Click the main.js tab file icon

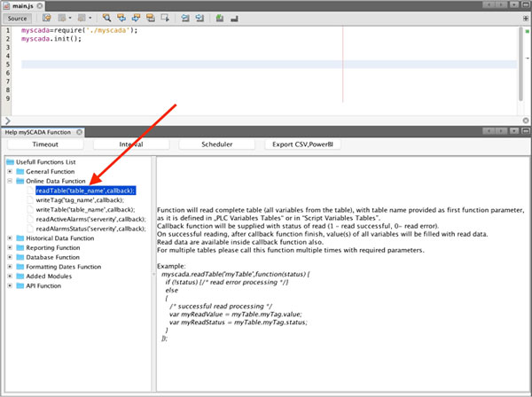click(x=6, y=6)
